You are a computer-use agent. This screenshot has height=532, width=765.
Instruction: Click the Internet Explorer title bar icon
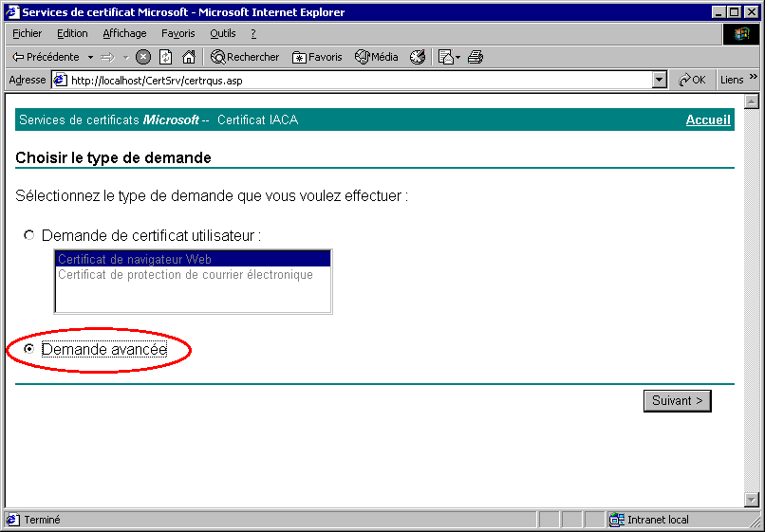(12, 11)
